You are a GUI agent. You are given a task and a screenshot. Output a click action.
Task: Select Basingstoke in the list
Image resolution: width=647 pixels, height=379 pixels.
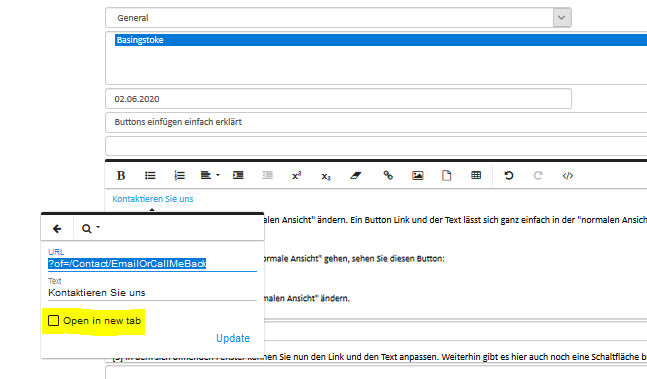380,40
